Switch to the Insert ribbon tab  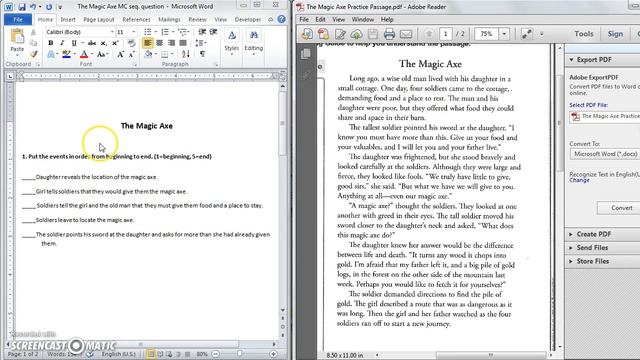click(68, 19)
